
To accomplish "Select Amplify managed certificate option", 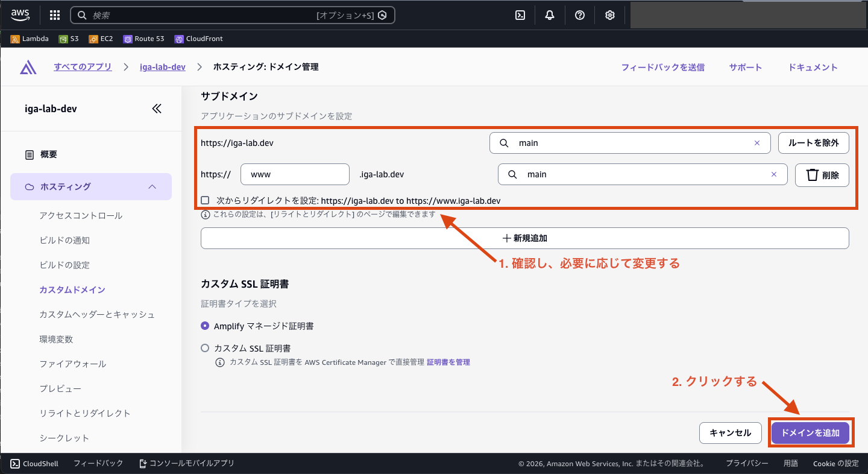I will pyautogui.click(x=205, y=326).
